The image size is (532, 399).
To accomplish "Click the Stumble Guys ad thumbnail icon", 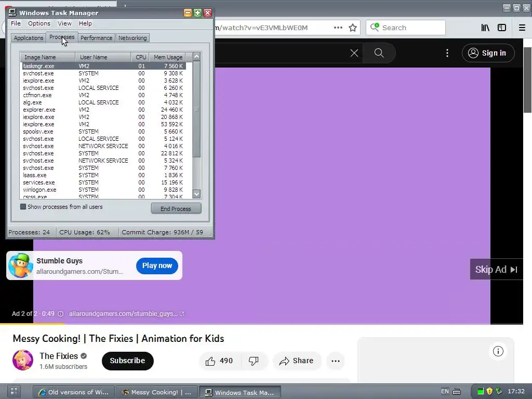I will click(x=21, y=265).
